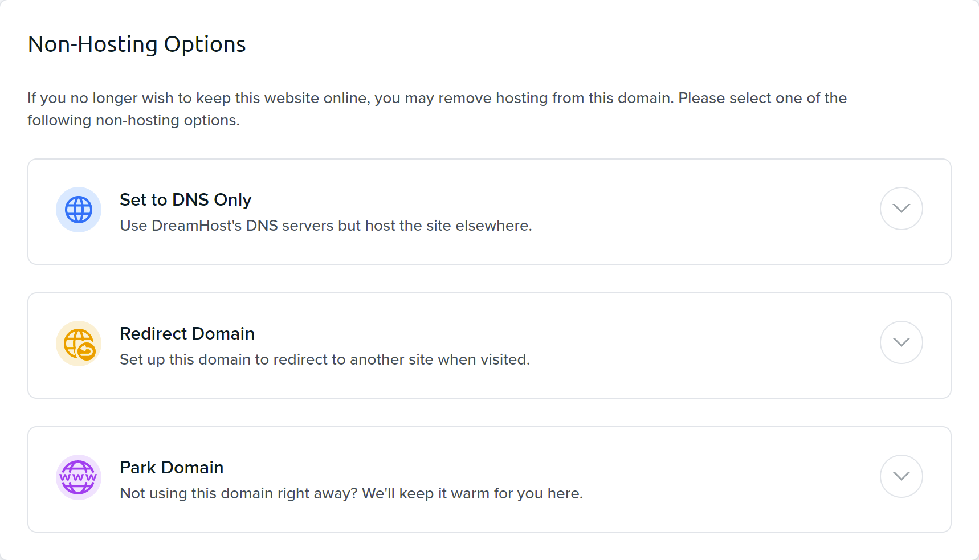979x560 pixels.
Task: Expand the Redirect Domain chevron button
Action: (901, 342)
